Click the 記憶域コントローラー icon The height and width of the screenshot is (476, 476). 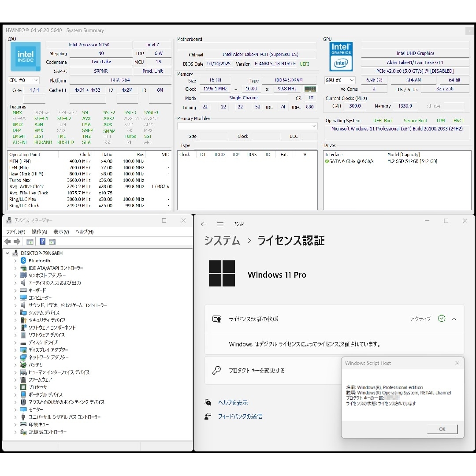pos(23,431)
